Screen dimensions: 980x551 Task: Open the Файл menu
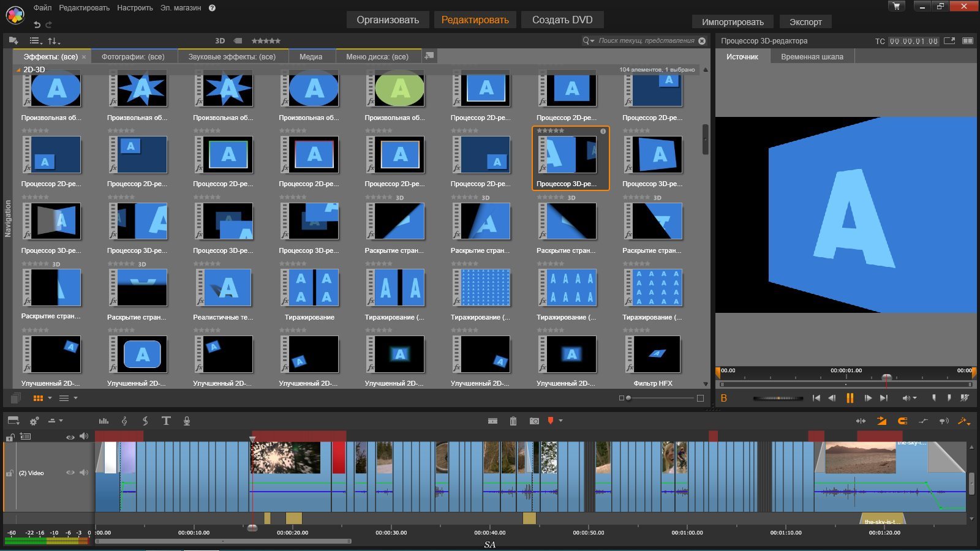point(42,8)
